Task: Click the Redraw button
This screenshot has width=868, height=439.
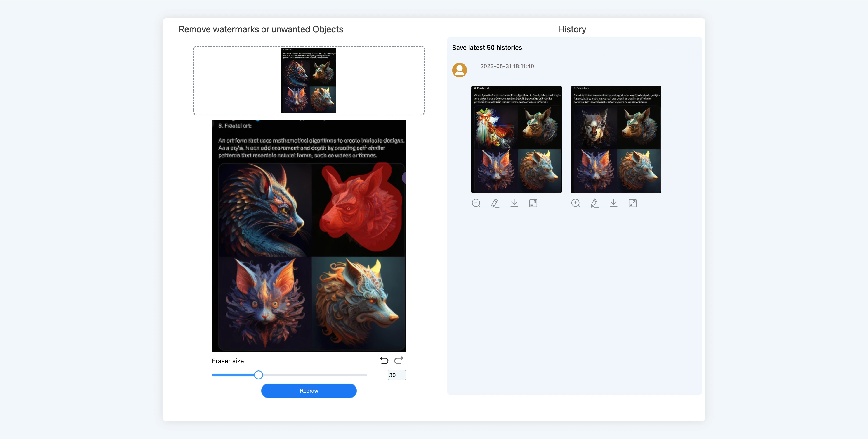Action: click(309, 391)
